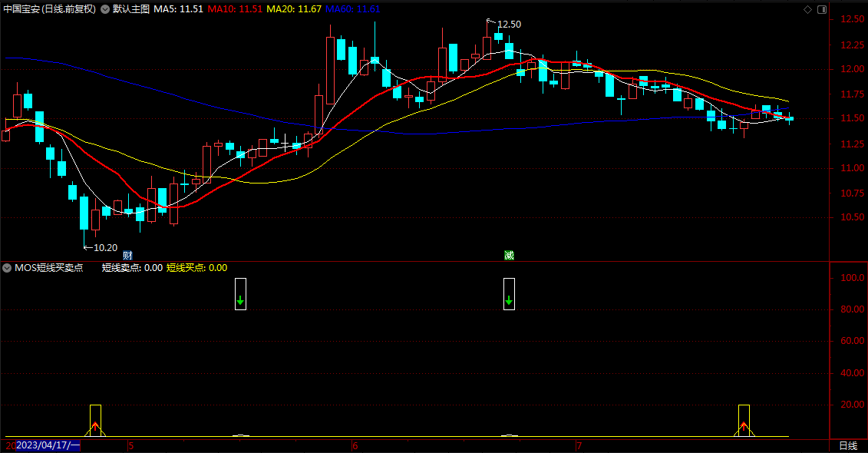Click the 11.00 price axis label
Image resolution: width=868 pixels, height=453 pixels.
point(853,168)
